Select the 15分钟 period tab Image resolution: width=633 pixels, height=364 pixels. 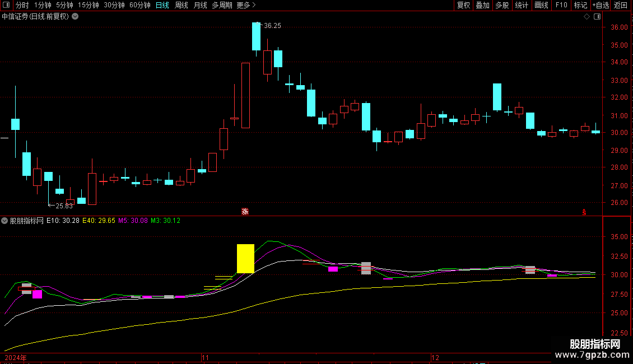[89, 5]
